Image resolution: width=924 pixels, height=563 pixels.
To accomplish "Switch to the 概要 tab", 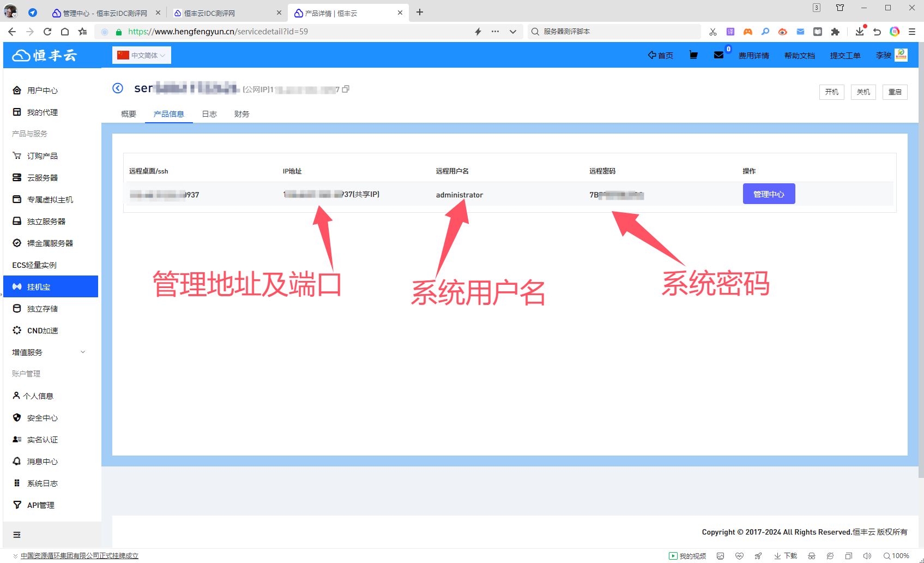I will [x=129, y=114].
